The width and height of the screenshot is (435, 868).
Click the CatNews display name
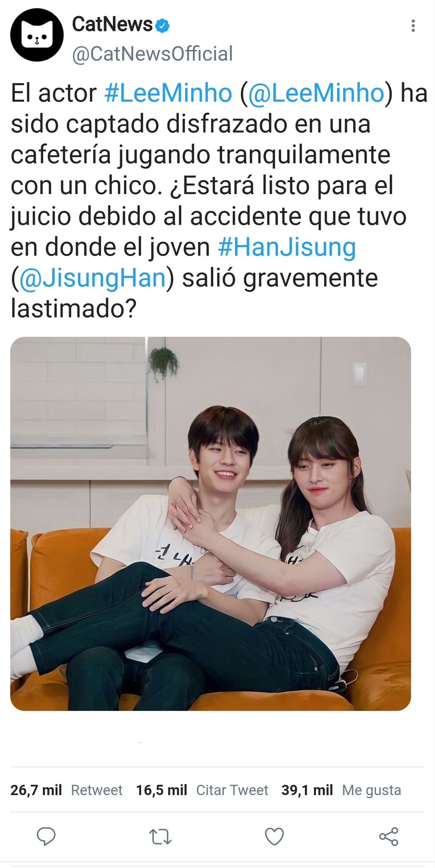(112, 24)
